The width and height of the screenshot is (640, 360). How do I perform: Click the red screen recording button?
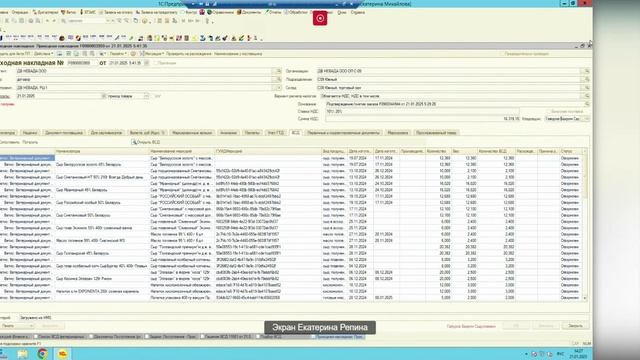320,18
